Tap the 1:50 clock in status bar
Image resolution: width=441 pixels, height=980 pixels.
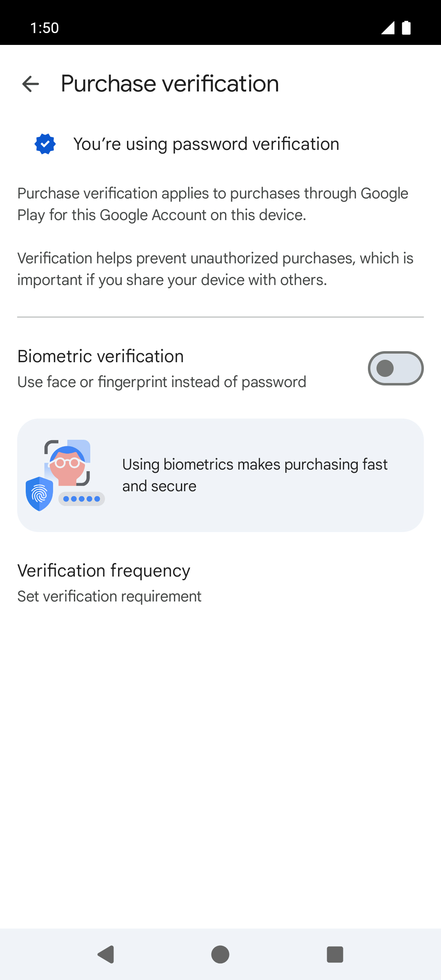[45, 28]
